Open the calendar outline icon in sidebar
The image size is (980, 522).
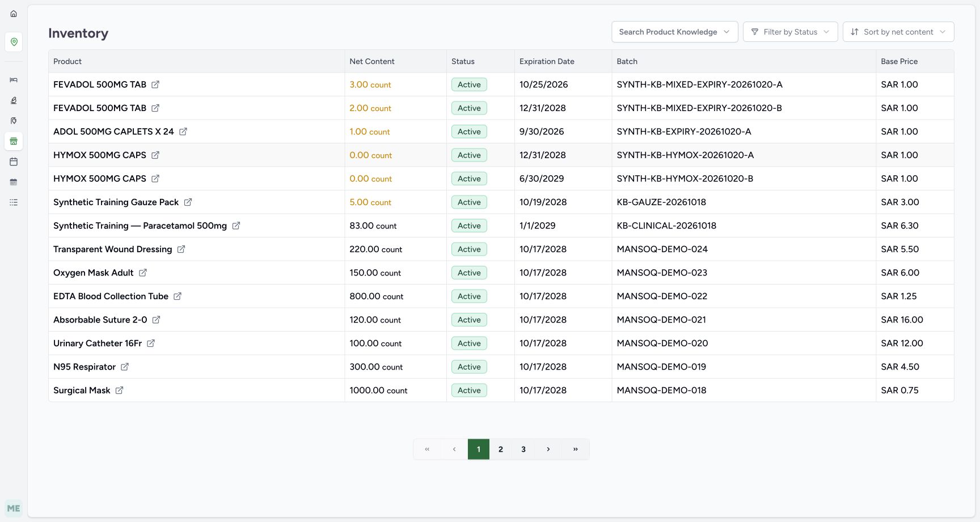coord(14,162)
